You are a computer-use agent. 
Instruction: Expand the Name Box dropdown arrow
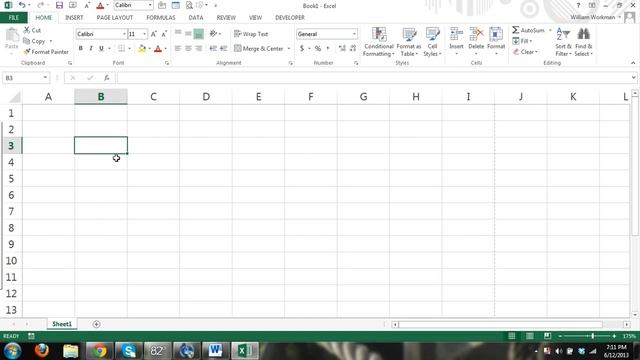click(x=45, y=78)
